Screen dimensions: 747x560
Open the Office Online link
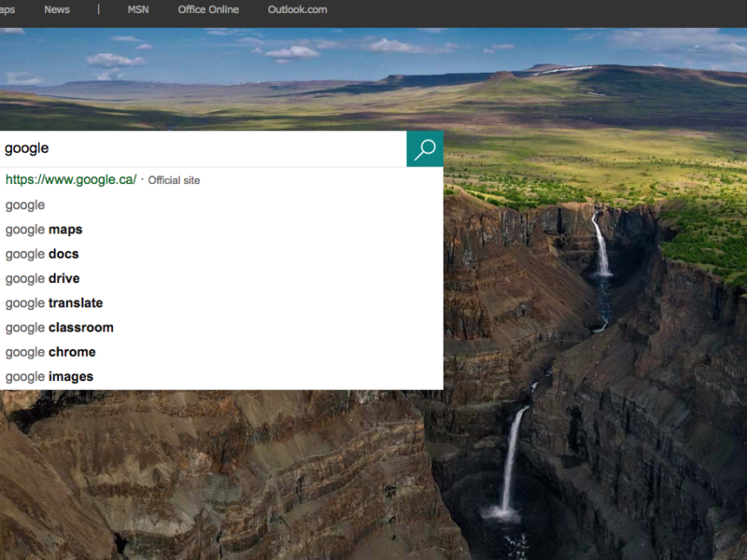(x=208, y=9)
